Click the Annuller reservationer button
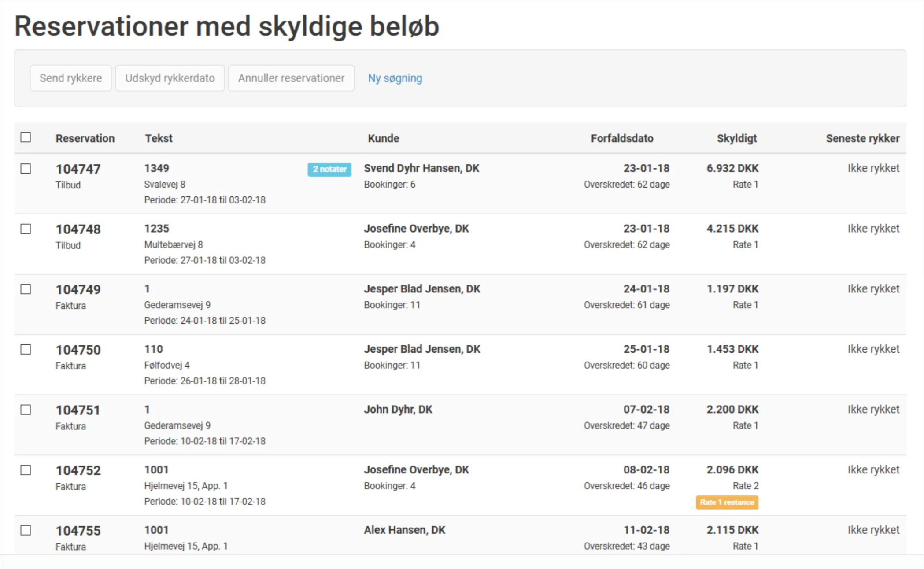Image resolution: width=924 pixels, height=569 pixels. point(291,78)
